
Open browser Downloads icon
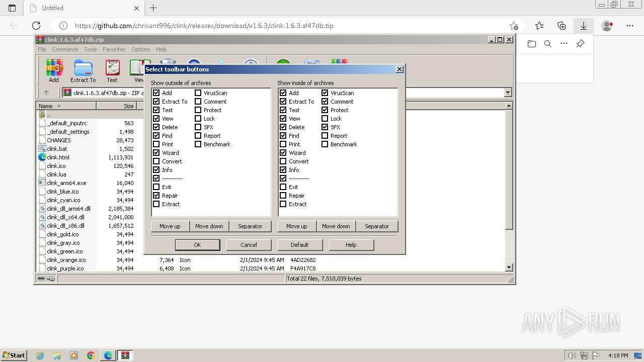coord(584,26)
